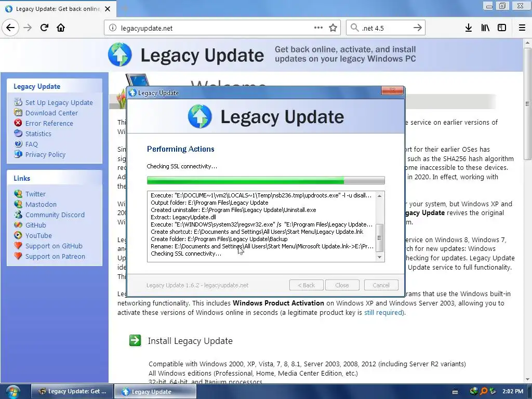
Task: Click the 2:02 PM taskbar clock
Action: (x=513, y=391)
